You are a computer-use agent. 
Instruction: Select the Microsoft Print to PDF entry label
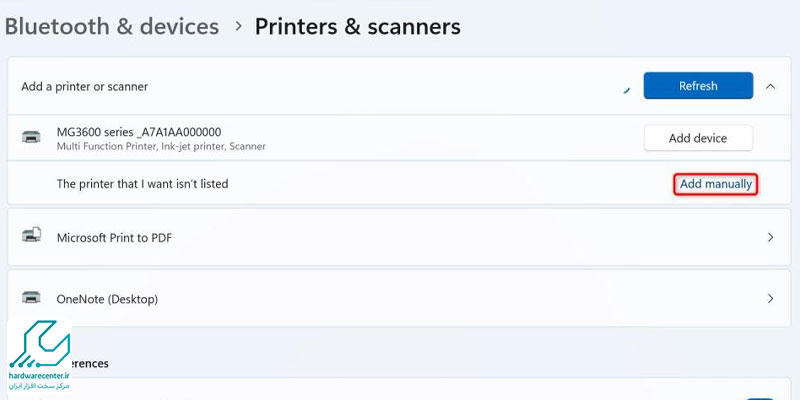(x=114, y=238)
